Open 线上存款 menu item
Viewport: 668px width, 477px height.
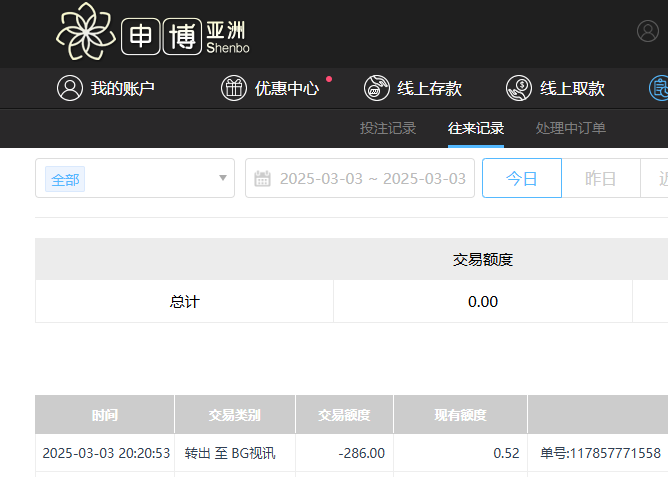429,89
